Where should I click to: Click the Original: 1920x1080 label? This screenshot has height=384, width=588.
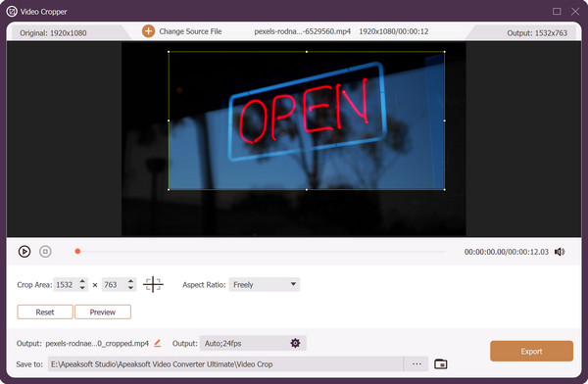pos(53,33)
